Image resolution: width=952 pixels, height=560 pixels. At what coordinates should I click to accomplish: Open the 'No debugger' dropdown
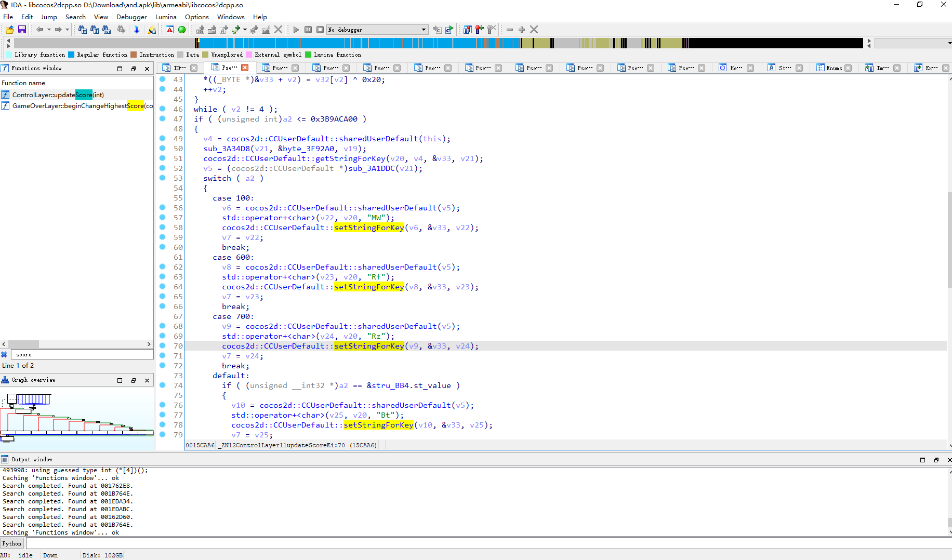pyautogui.click(x=378, y=30)
